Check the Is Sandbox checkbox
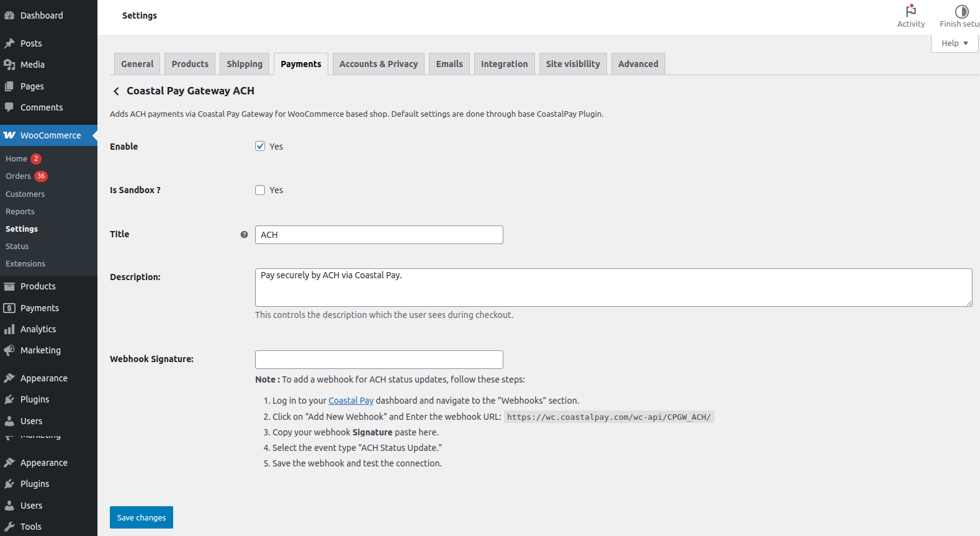Screen dimensions: 980x536 click(x=260, y=190)
